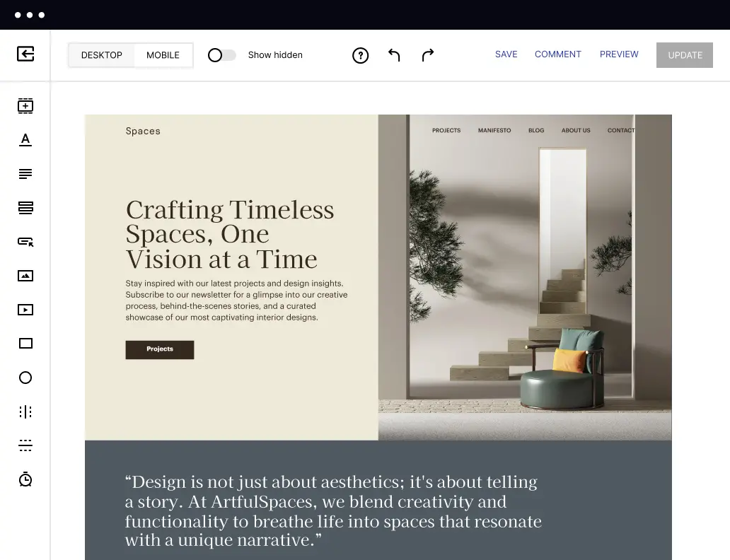Switch to the MOBILE view tab
Viewport: 730px width, 560px height.
(163, 55)
